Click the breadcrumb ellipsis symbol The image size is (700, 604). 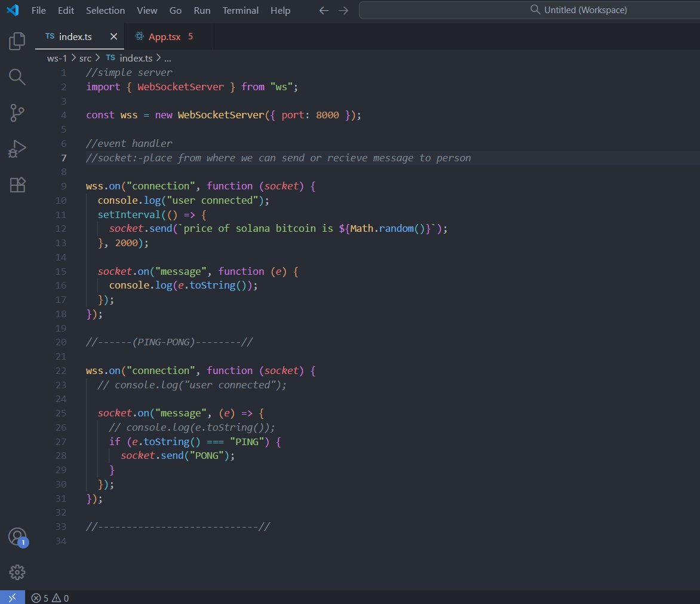pos(167,58)
